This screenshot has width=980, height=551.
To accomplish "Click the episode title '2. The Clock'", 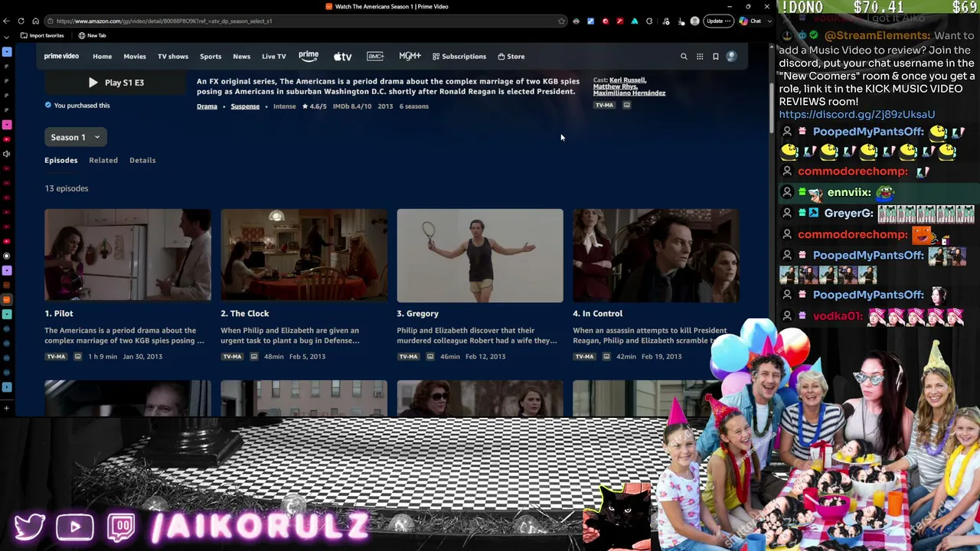I will (245, 313).
